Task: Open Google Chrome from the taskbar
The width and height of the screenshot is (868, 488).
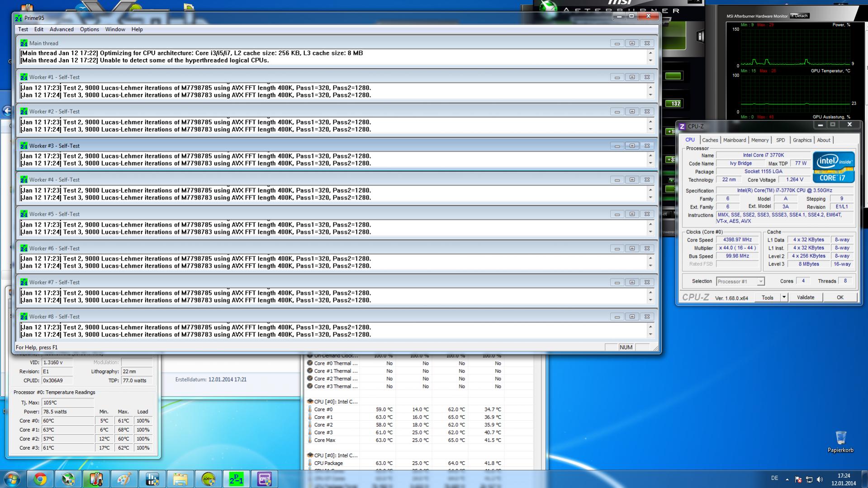Action: [x=40, y=479]
